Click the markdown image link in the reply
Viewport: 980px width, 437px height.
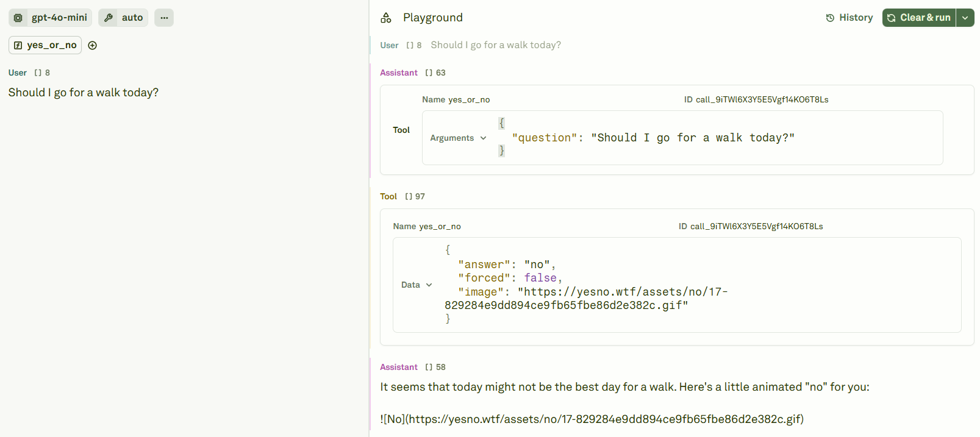click(x=592, y=419)
